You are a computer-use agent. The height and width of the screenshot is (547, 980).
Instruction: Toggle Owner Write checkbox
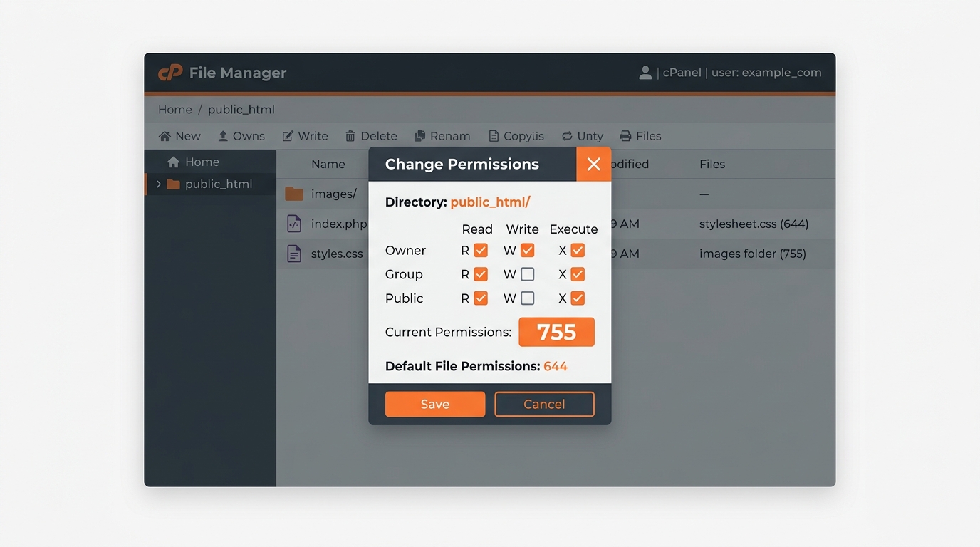(528, 251)
